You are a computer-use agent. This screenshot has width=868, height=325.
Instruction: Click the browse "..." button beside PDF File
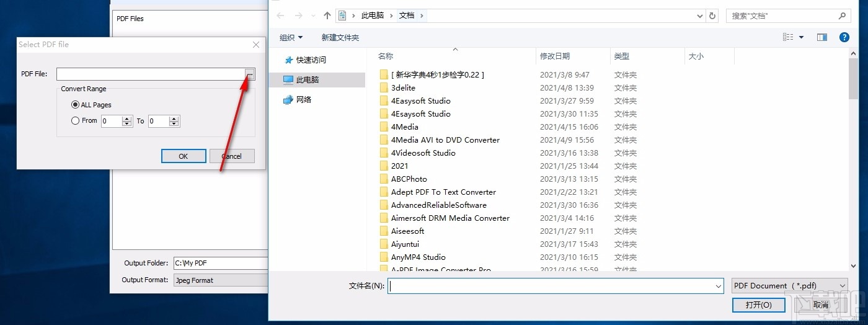[x=249, y=74]
